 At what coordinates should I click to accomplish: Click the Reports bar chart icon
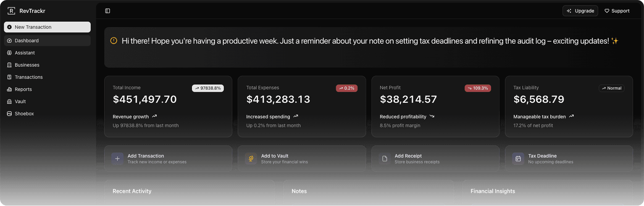pos(9,89)
